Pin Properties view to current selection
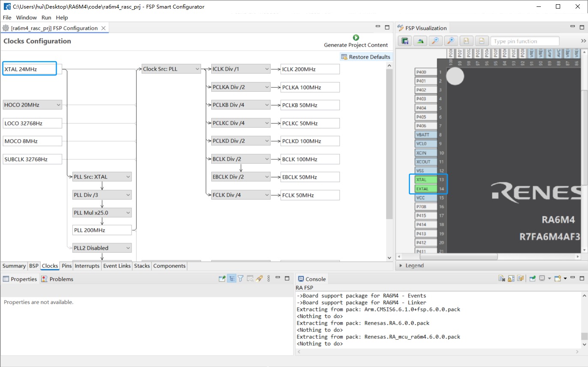The image size is (588, 367). pyautogui.click(x=222, y=279)
